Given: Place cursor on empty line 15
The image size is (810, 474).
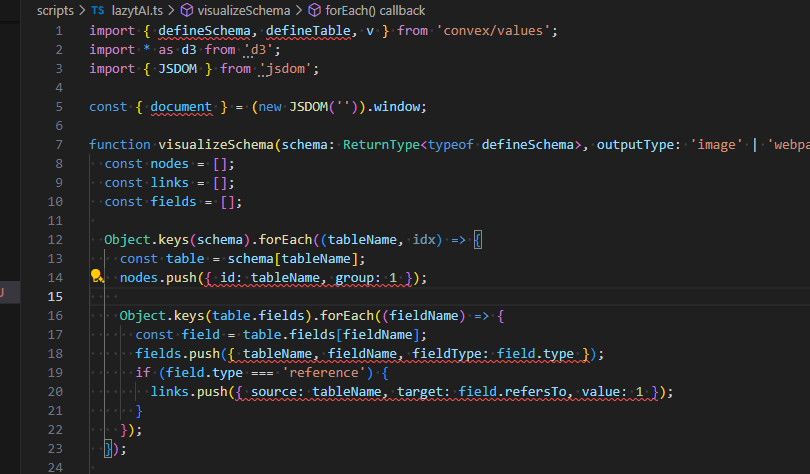Looking at the screenshot, I should (x=300, y=297).
